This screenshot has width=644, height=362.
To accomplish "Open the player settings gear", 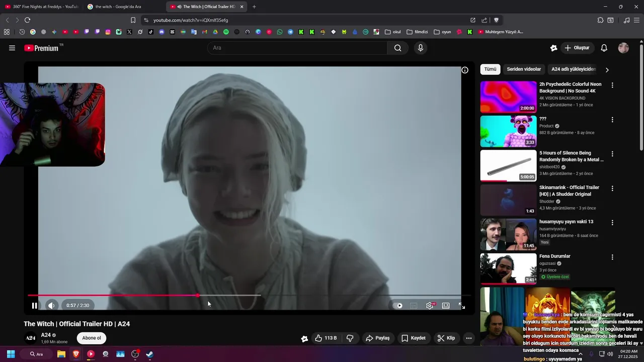I will tap(430, 305).
